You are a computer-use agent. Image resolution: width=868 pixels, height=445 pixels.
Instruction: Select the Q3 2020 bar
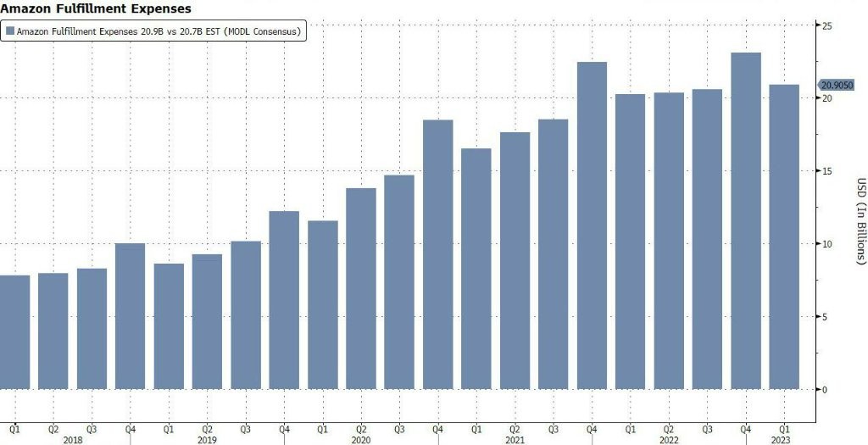coord(399,282)
